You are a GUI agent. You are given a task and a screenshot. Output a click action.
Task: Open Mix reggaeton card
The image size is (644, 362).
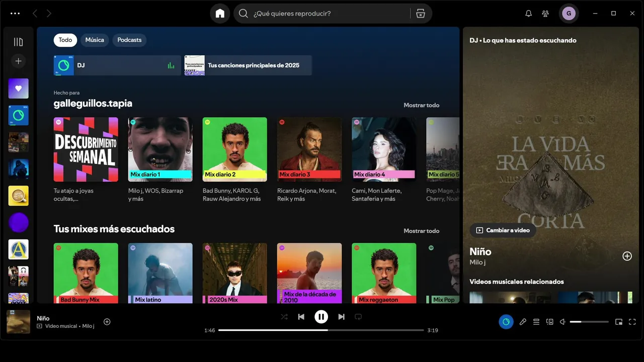point(384,273)
